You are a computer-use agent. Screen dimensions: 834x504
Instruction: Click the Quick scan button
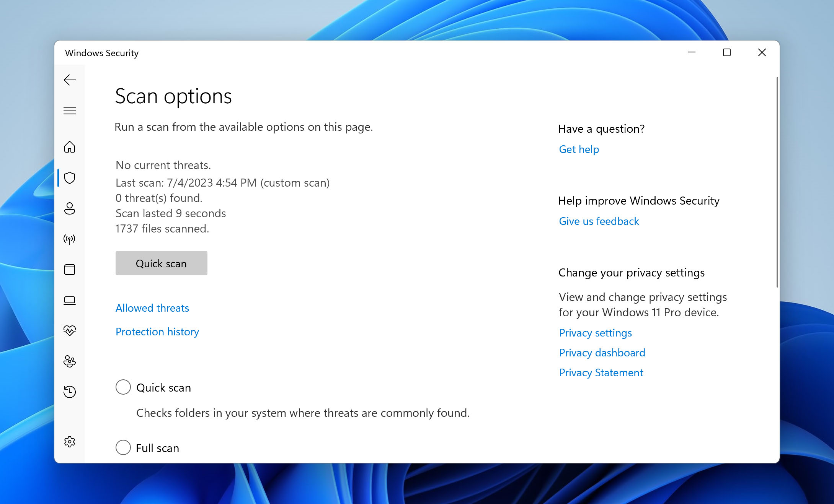(162, 263)
